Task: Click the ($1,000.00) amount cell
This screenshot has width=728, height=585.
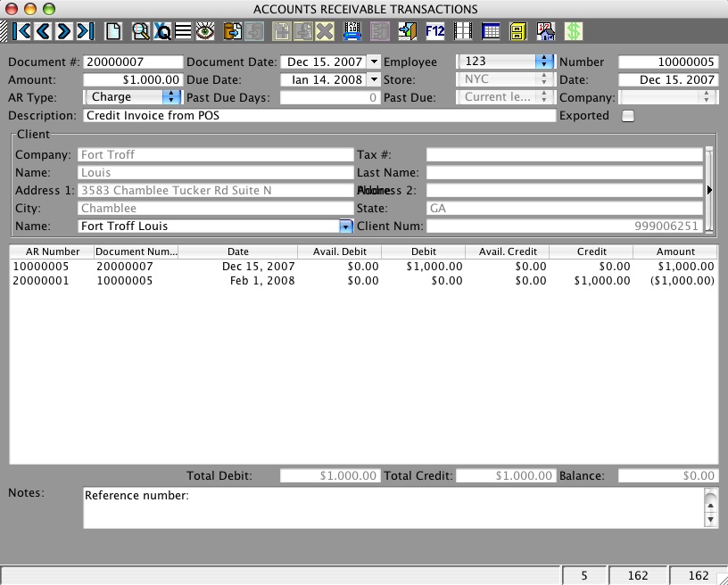Action: point(682,281)
